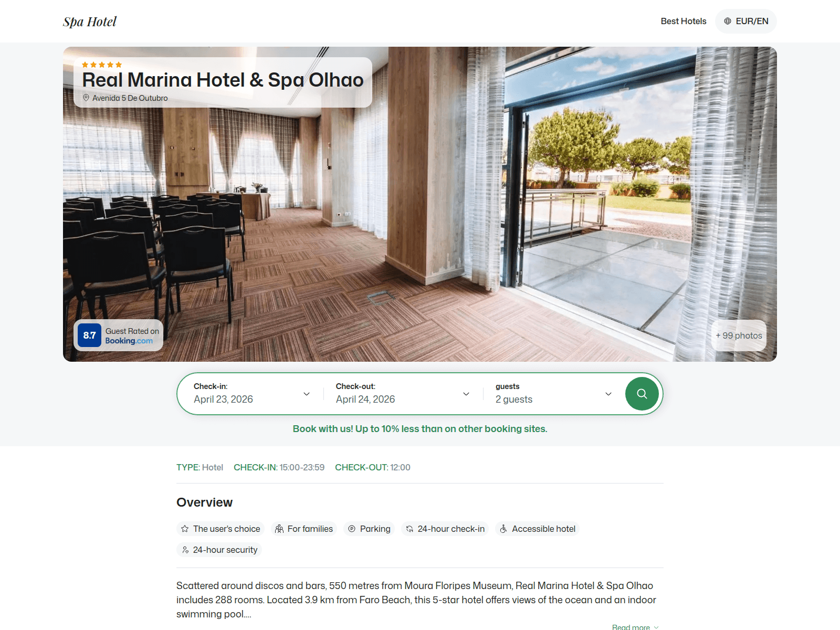Open the Best Hotels menu link
Image resolution: width=840 pixels, height=630 pixels.
[684, 21]
